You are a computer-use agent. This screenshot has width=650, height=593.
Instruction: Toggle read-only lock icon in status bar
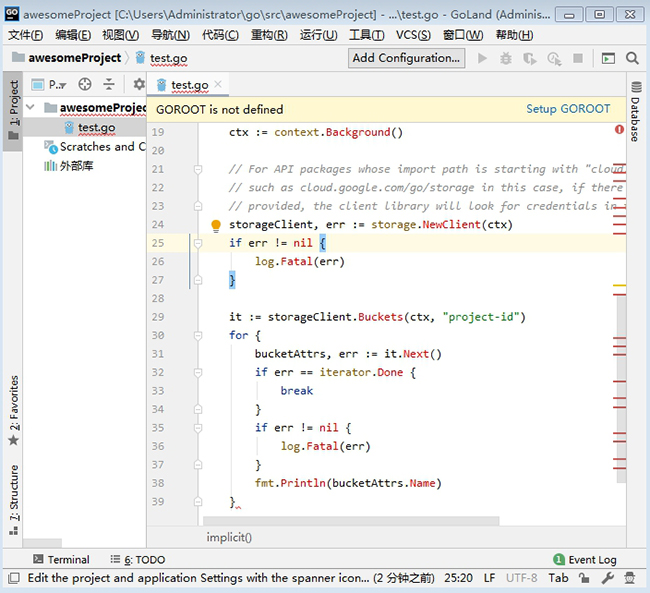584,578
